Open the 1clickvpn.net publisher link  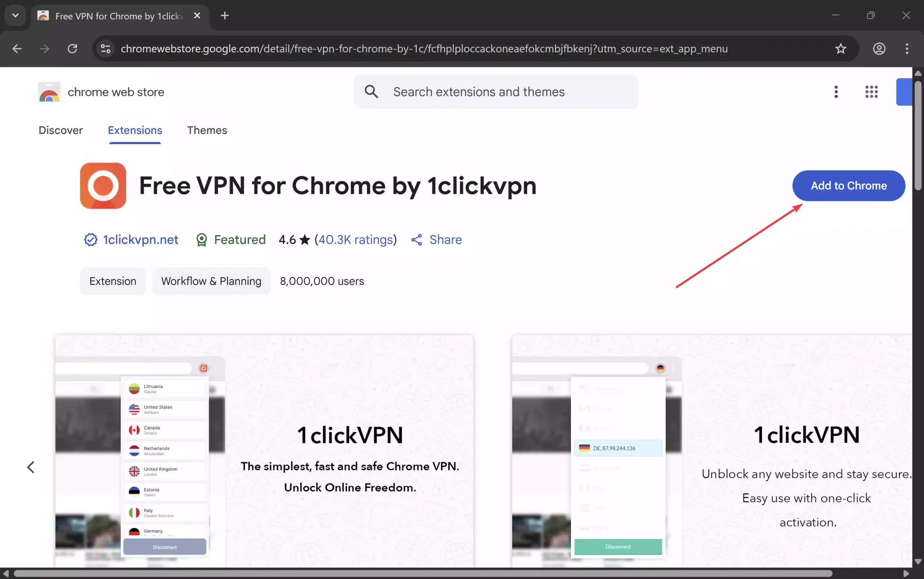(140, 240)
